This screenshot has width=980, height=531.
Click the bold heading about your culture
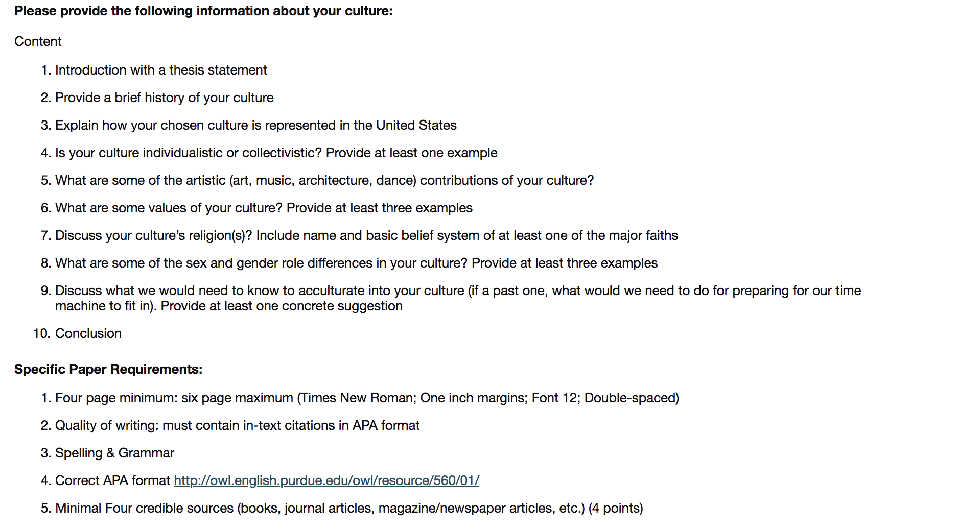coord(203,11)
